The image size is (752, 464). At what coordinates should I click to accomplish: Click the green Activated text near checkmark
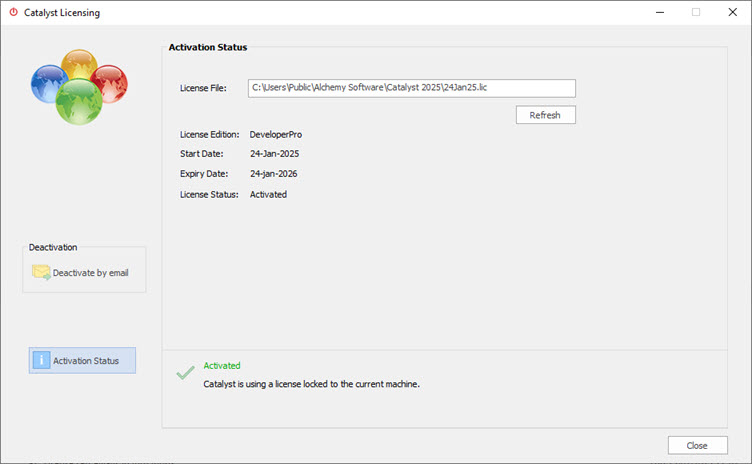coord(222,366)
